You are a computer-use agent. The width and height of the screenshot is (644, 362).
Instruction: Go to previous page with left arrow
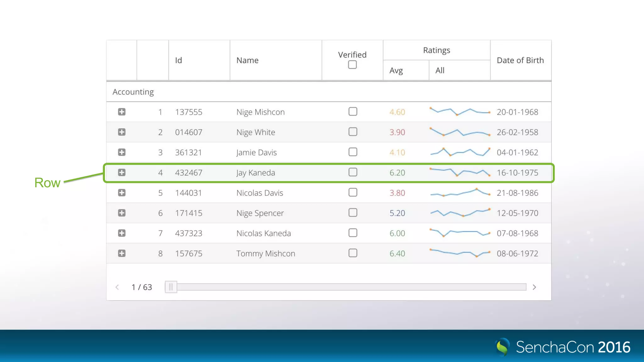(117, 287)
